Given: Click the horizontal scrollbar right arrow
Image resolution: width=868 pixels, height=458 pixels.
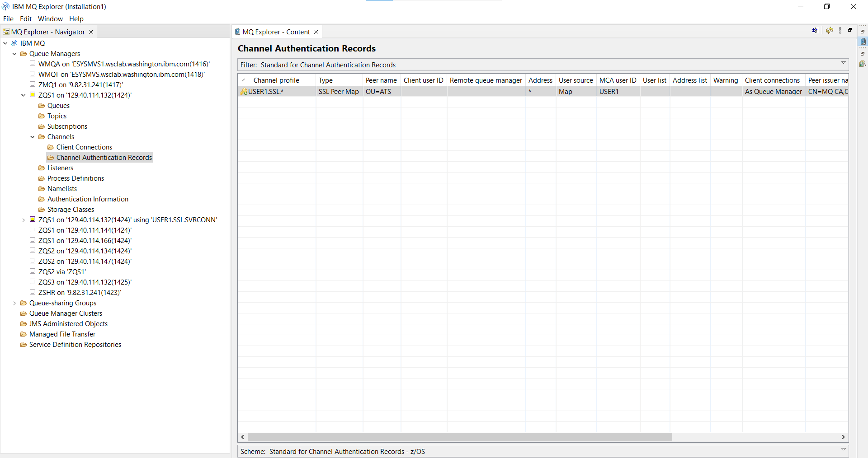Looking at the screenshot, I should 843,437.
